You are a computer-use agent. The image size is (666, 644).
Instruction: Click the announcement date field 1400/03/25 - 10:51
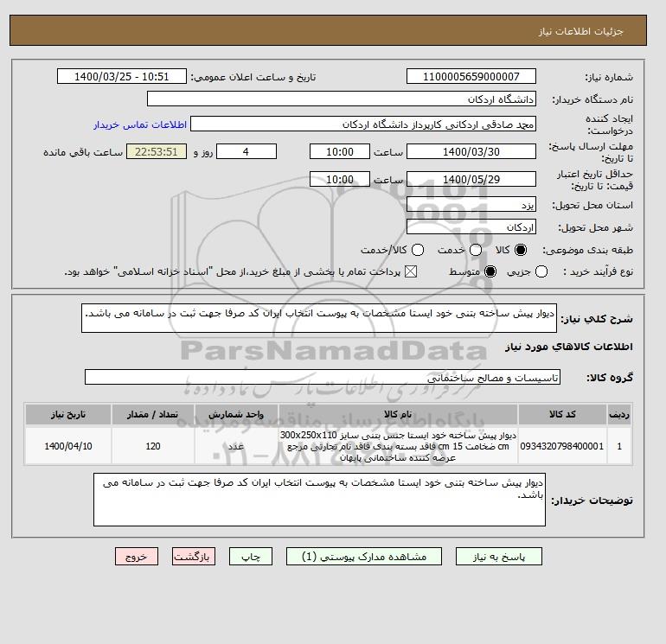click(122, 76)
